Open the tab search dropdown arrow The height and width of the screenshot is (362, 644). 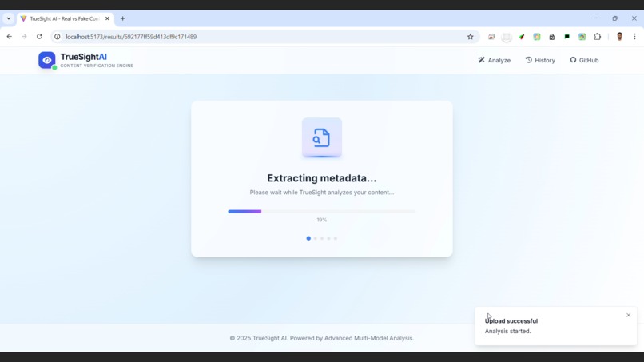(9, 18)
